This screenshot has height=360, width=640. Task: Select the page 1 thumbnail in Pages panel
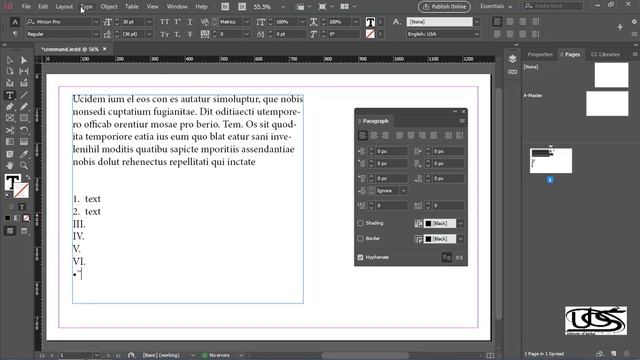(x=551, y=161)
